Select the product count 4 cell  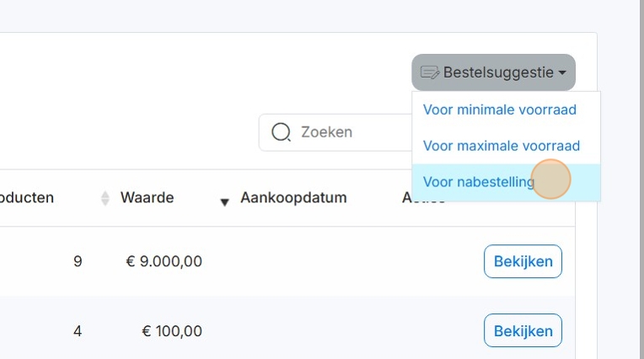[x=78, y=331]
